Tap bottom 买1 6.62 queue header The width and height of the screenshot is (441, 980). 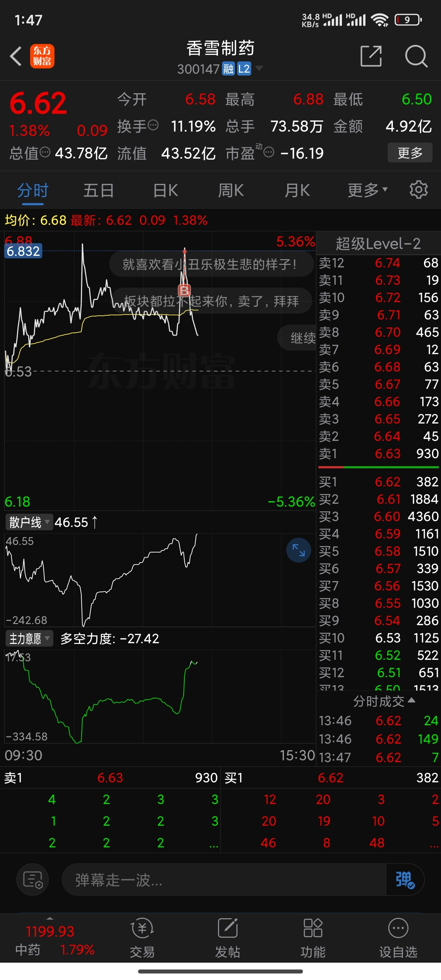[330, 778]
